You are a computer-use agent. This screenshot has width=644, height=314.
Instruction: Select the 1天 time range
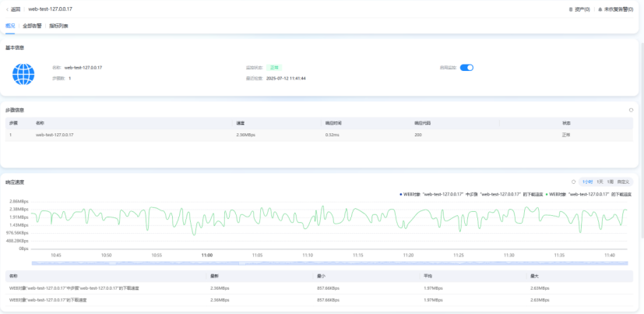coord(600,182)
